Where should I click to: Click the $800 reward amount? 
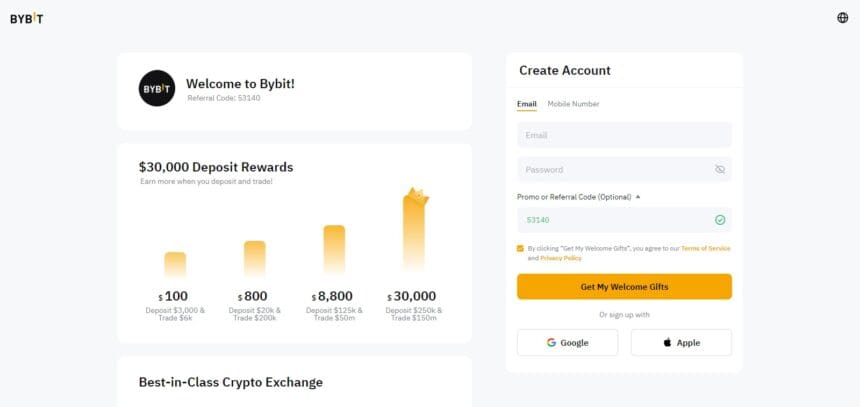(253, 297)
